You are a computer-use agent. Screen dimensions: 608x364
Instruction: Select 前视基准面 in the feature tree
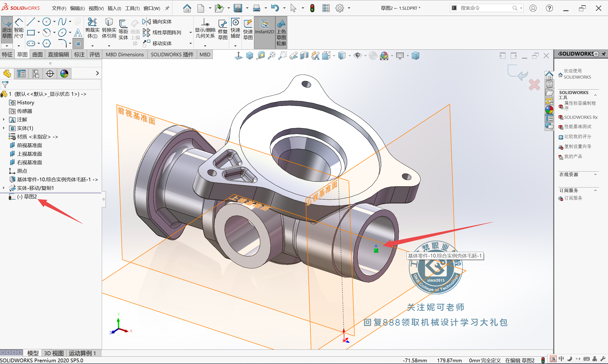coord(29,145)
